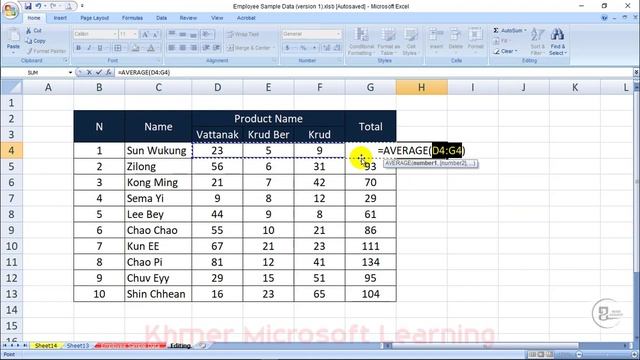Open Microsoft Excel Help icon
Viewport: 640px width, 360px height.
coord(604,18)
